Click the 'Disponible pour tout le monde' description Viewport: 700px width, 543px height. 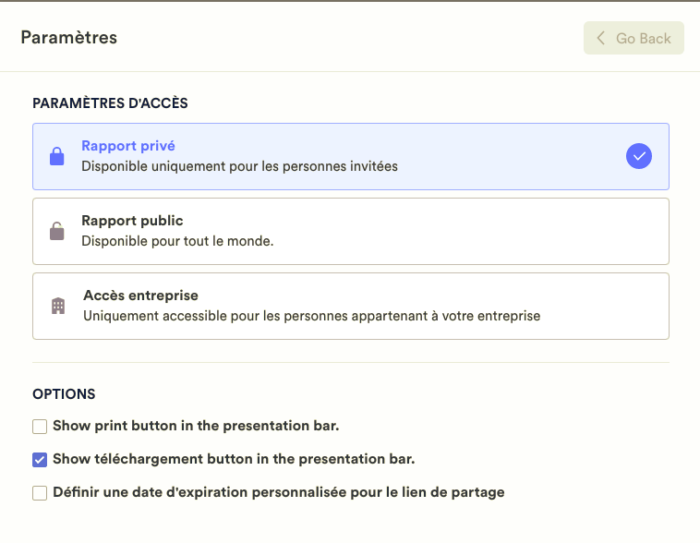[177, 241]
